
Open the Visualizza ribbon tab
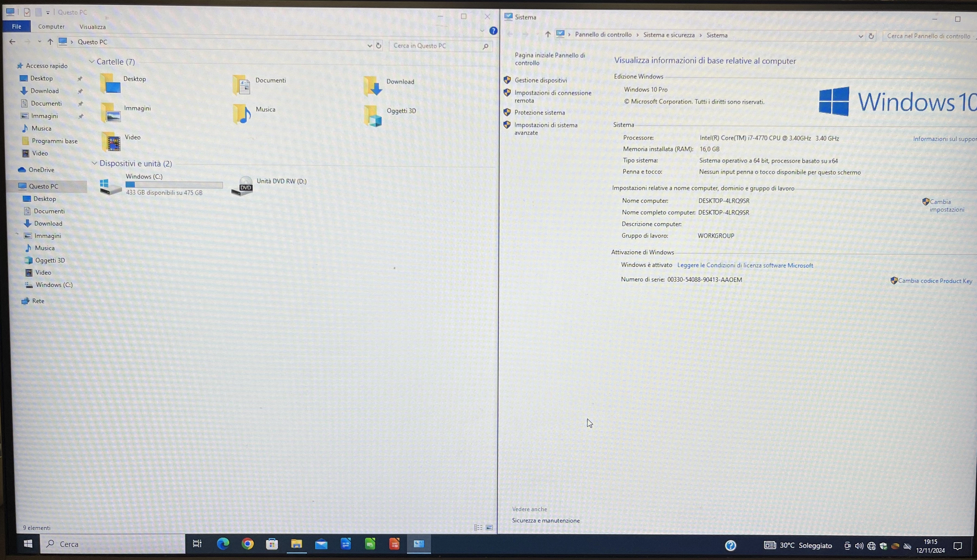92,26
